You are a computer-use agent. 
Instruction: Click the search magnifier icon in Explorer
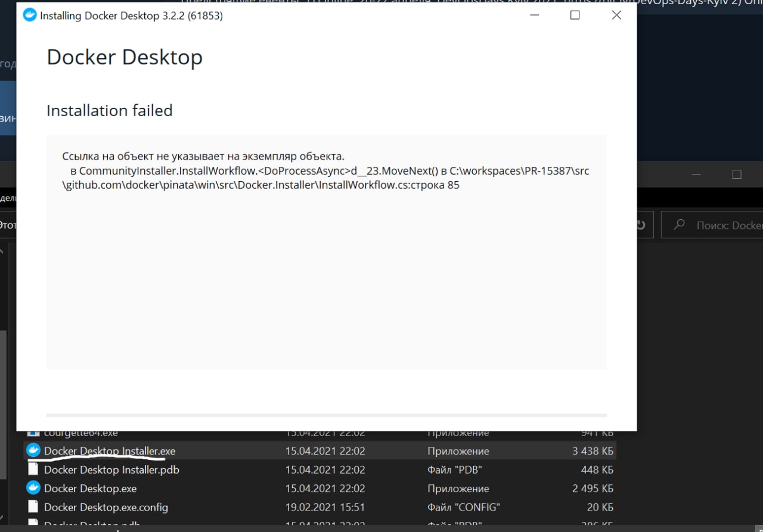click(678, 225)
